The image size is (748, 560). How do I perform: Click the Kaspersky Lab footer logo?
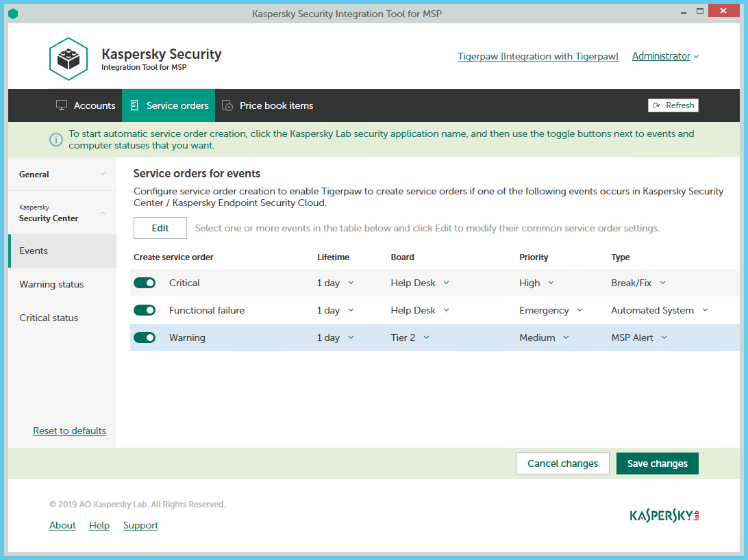pyautogui.click(x=664, y=516)
